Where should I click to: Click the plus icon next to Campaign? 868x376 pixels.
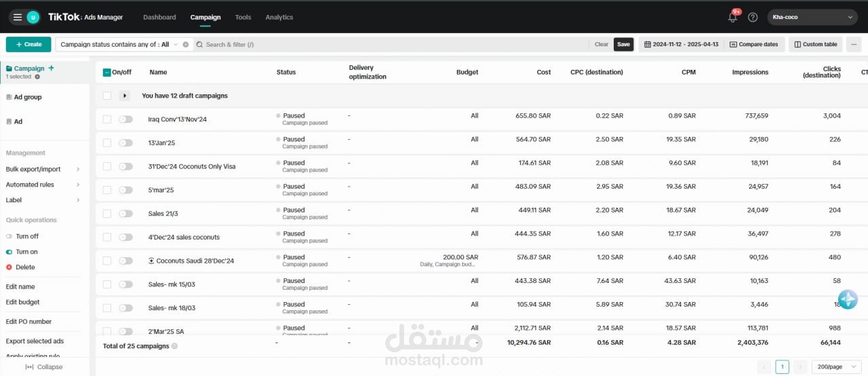(51, 68)
